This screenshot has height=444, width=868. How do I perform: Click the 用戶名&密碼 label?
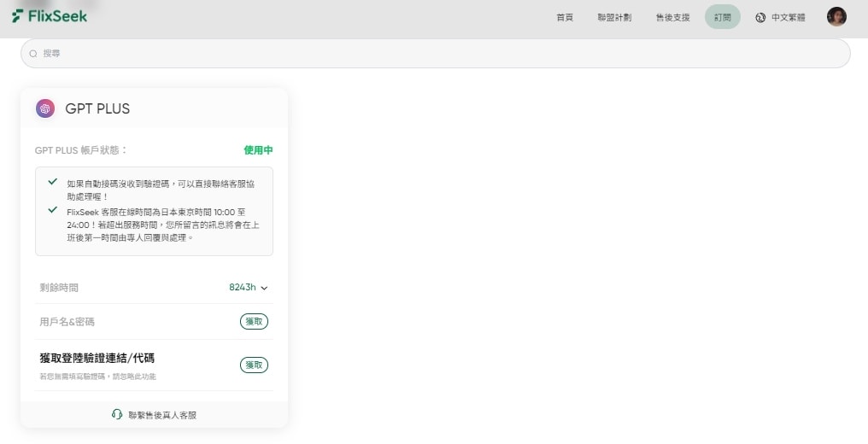pyautogui.click(x=67, y=322)
